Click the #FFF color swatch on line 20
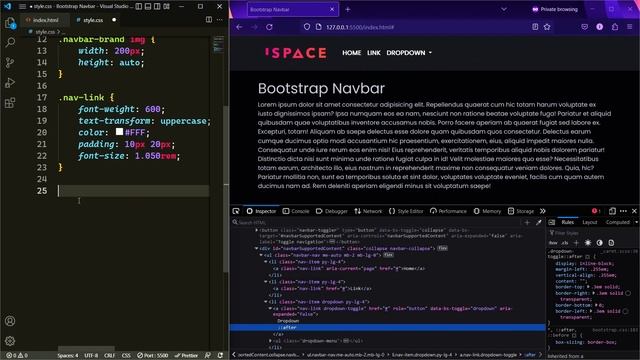This screenshot has height=360, width=640. click(x=119, y=131)
